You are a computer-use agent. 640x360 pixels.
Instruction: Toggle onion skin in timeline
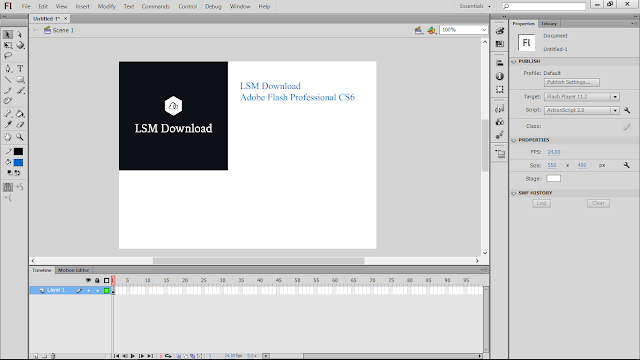[x=178, y=356]
